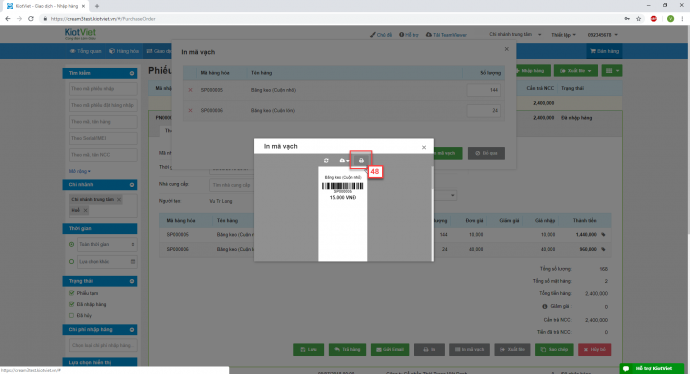
Task: Remove SP000006 row with the red X
Action: pyautogui.click(x=190, y=110)
